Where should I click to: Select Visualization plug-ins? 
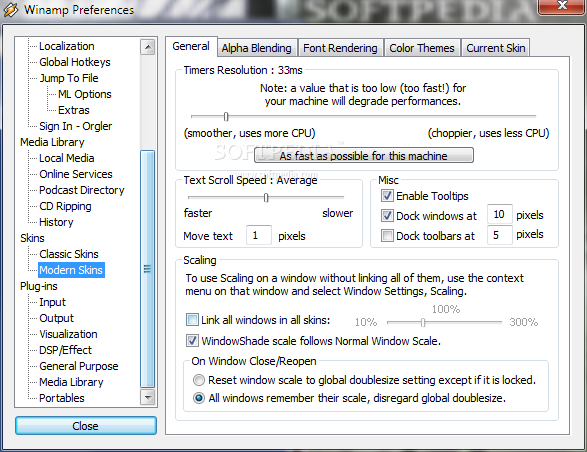pos(68,334)
